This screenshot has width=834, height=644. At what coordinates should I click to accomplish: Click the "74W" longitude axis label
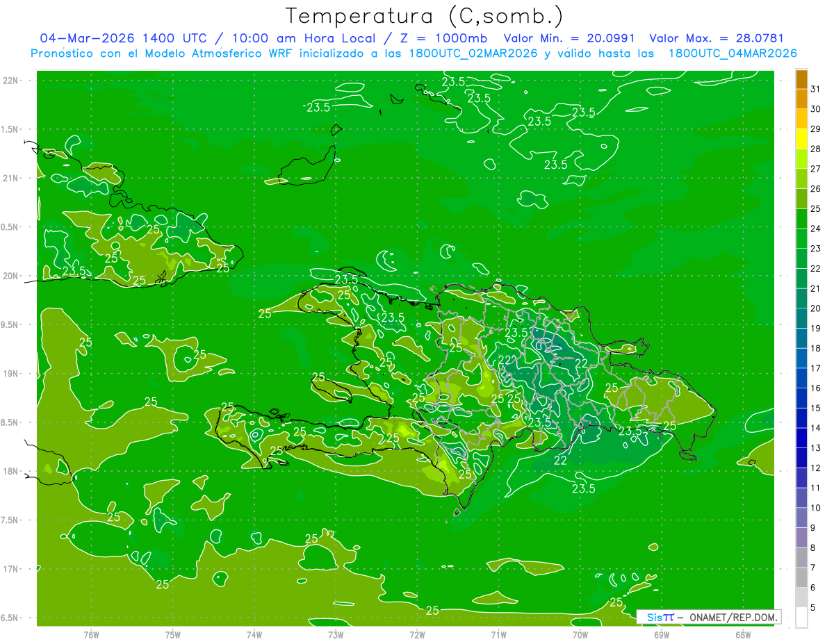coord(254,634)
